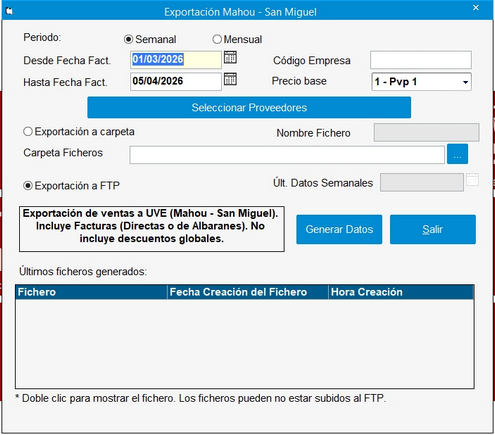Browse for Carpeta Ficheros folder

(x=457, y=154)
